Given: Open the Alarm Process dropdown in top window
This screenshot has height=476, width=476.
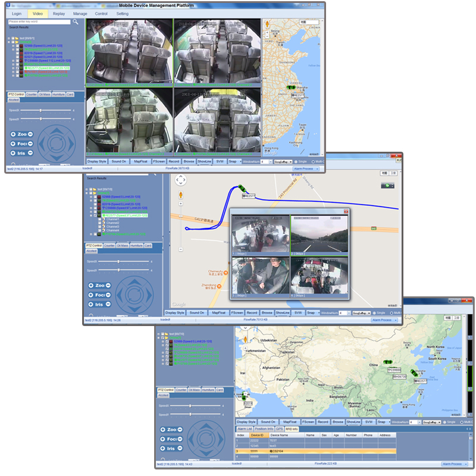Looking at the screenshot, I should tap(306, 168).
